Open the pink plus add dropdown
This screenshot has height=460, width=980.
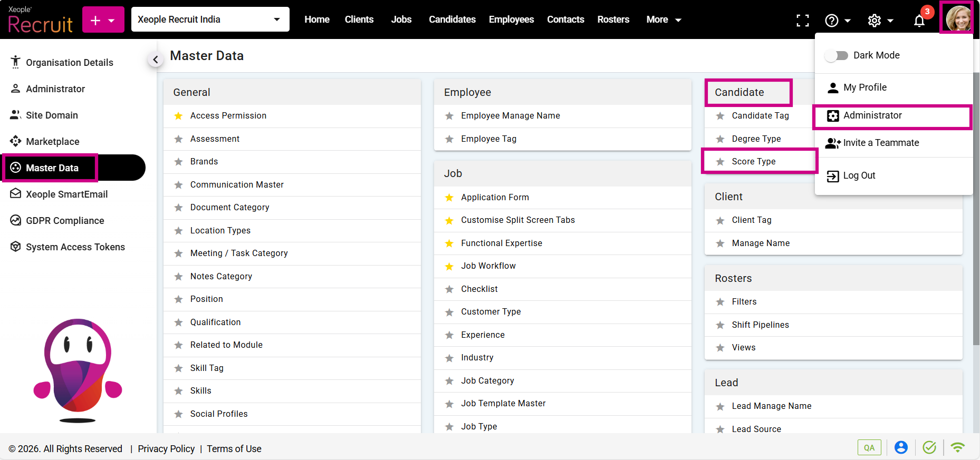click(x=103, y=20)
